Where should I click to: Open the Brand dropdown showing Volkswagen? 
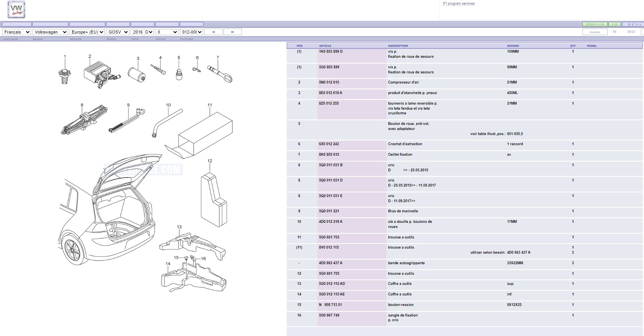[x=50, y=32]
